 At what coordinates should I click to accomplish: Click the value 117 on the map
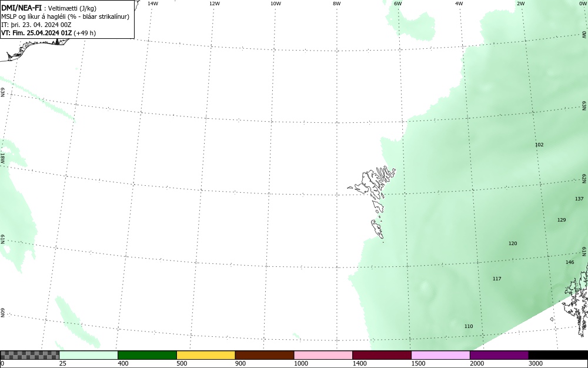(497, 279)
